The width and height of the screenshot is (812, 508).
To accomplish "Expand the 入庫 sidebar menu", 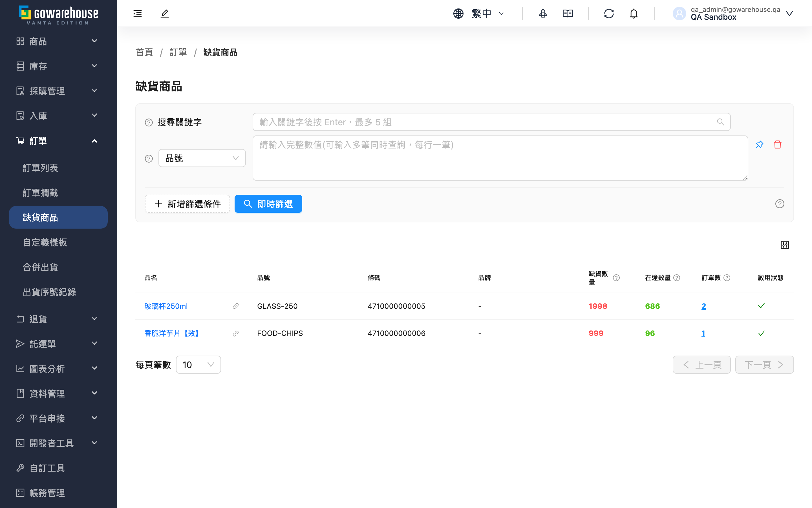I will point(59,116).
